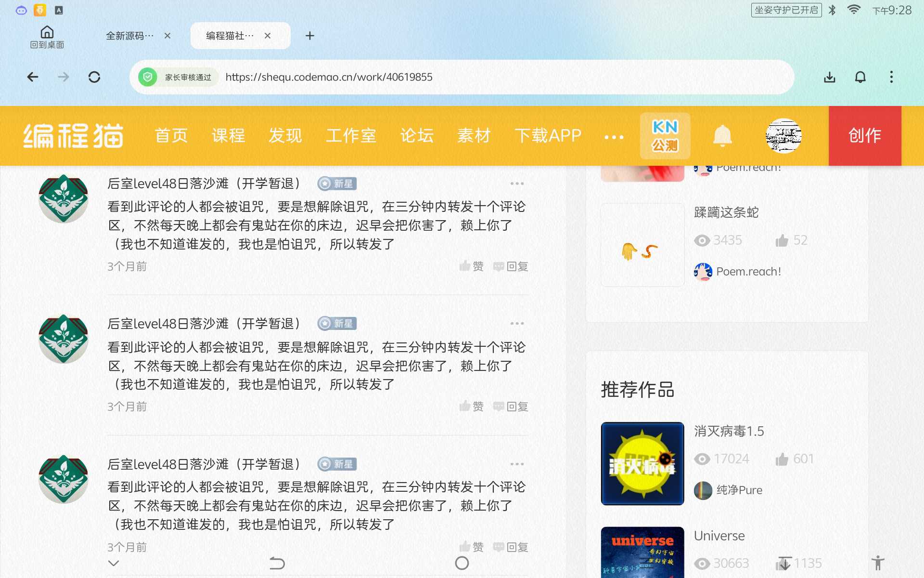Open the 发现 menu item
The height and width of the screenshot is (578, 924).
pos(285,136)
